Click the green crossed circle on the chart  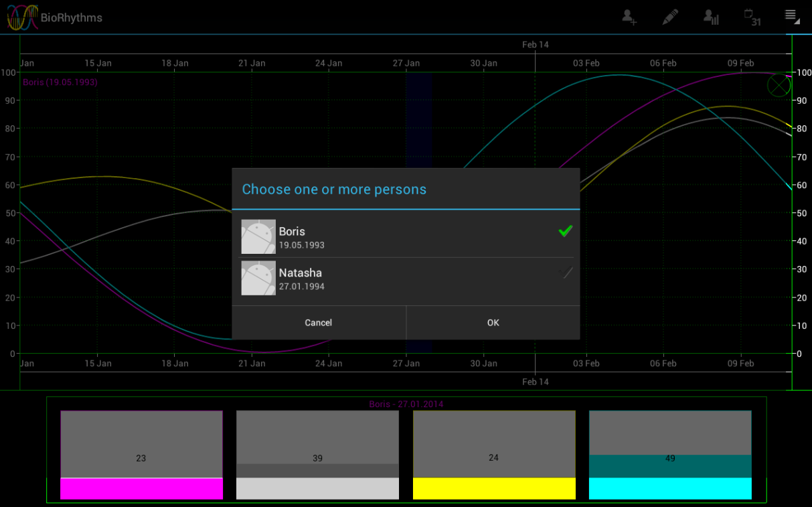tap(779, 85)
